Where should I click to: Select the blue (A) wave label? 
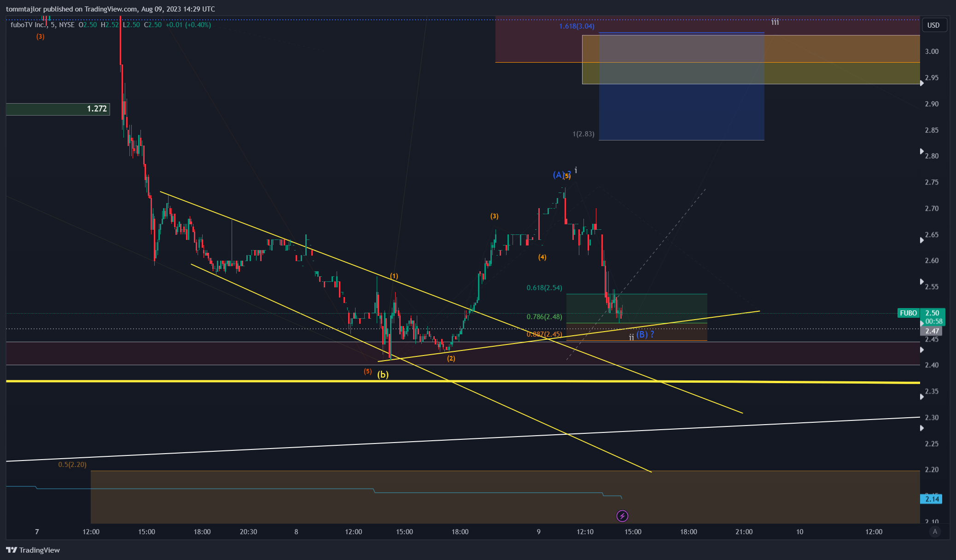[x=558, y=175]
